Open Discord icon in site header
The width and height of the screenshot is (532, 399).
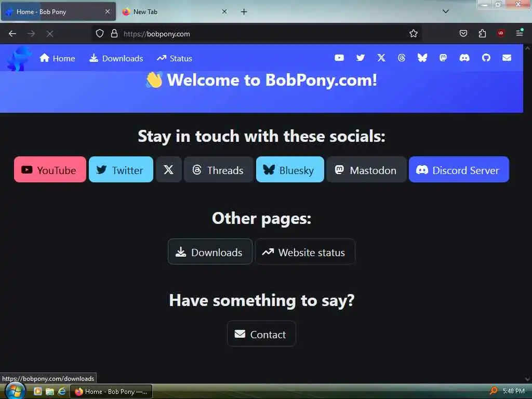click(x=464, y=58)
